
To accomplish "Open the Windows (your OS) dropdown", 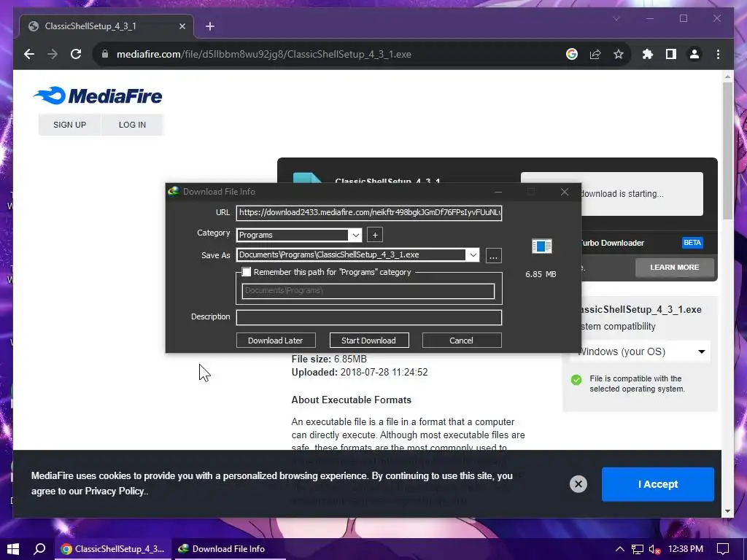I will (640, 352).
